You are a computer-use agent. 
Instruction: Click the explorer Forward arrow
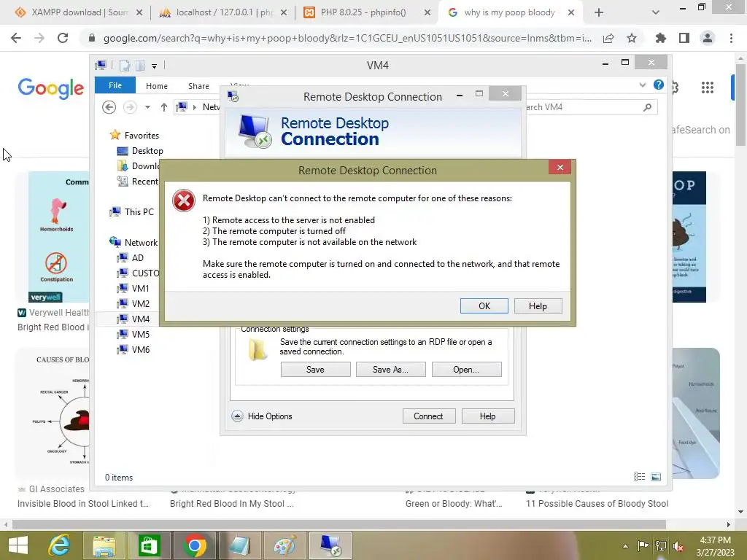click(130, 107)
